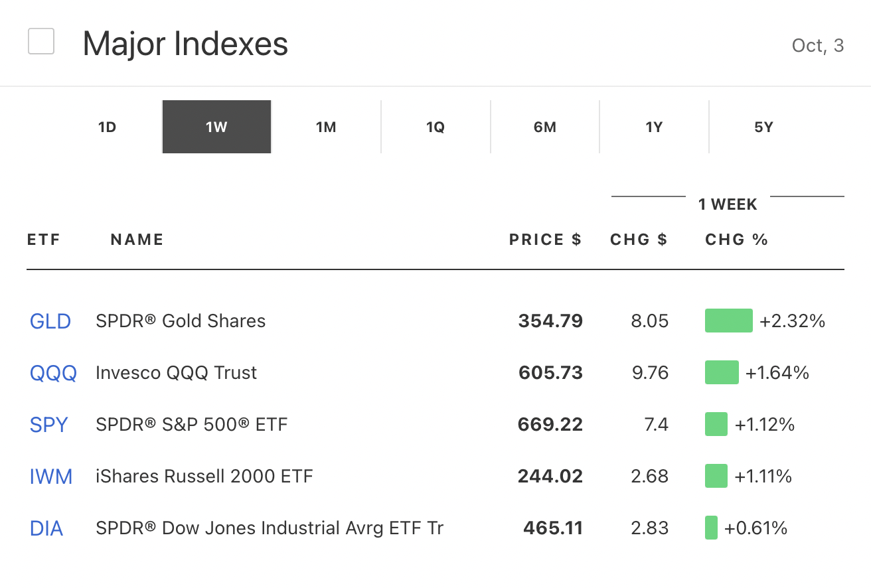Show the 6M timeframe tab
Viewport: 871px width, 588px height.
click(545, 127)
